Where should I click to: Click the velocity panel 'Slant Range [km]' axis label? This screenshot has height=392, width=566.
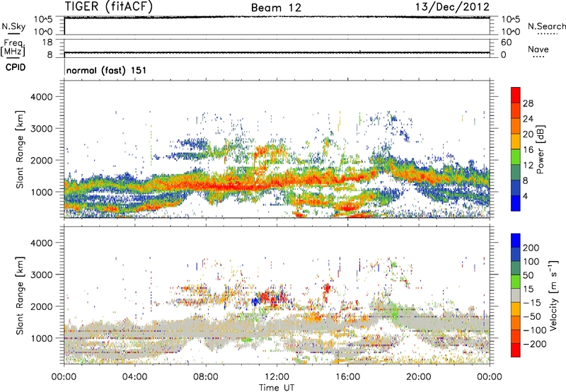coord(20,296)
